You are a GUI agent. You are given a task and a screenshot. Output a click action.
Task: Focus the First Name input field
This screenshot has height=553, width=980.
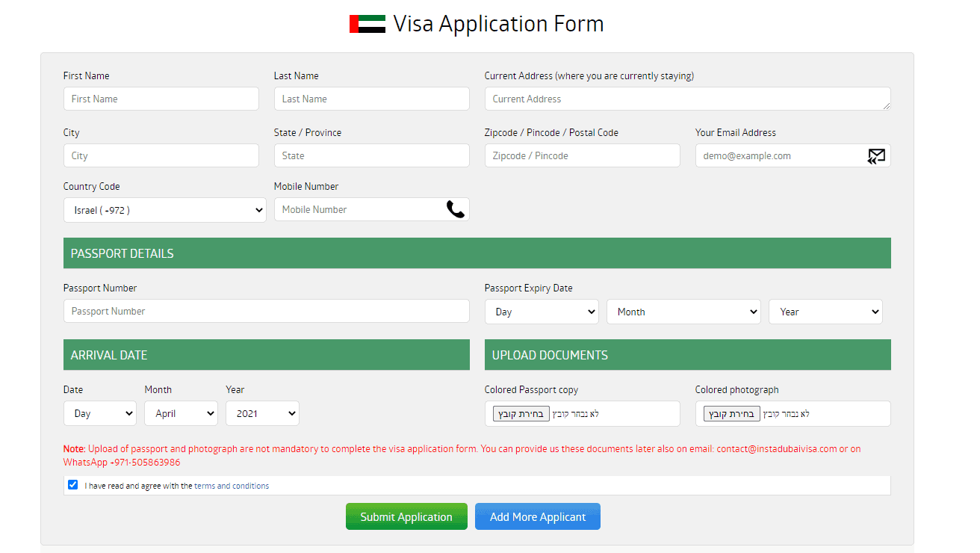tap(161, 99)
